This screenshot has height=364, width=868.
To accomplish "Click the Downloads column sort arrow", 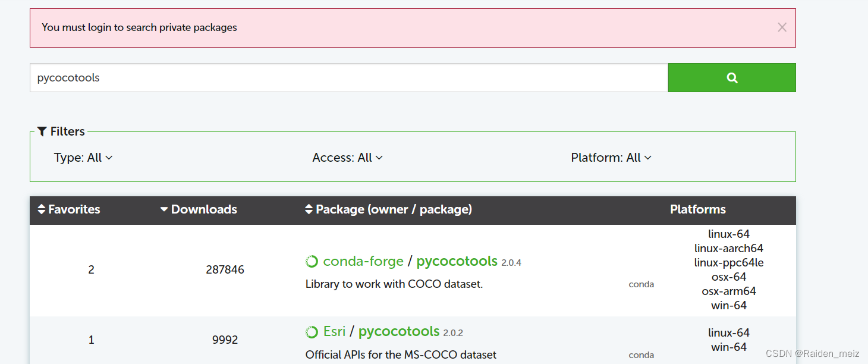I will pyautogui.click(x=164, y=209).
